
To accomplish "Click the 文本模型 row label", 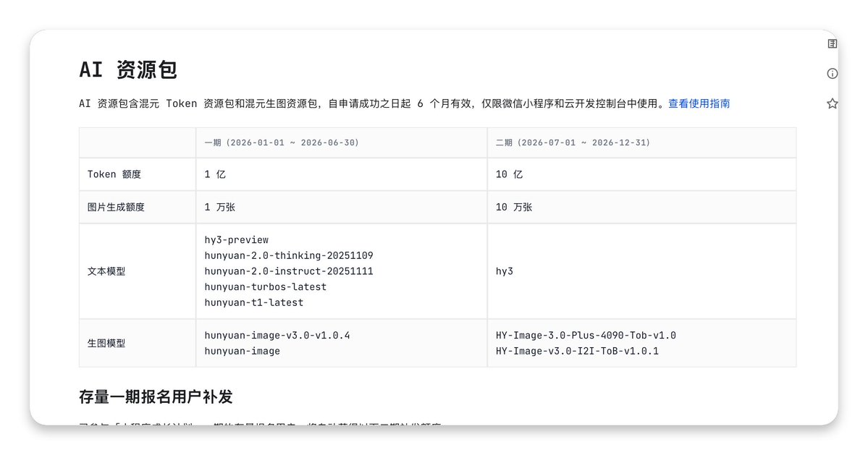I will pyautogui.click(x=106, y=271).
